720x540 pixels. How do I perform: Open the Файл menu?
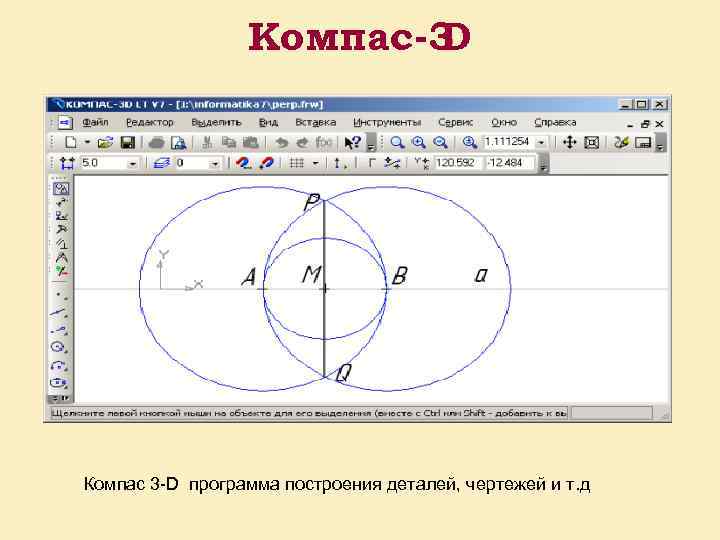coord(95,123)
